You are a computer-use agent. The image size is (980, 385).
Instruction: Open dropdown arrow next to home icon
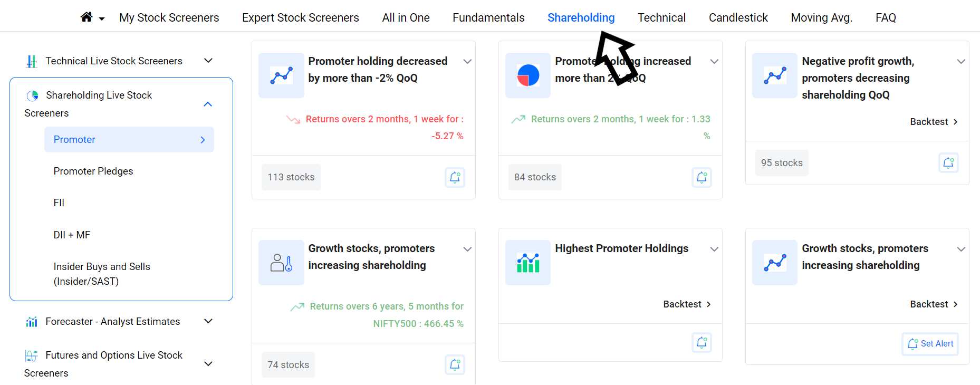pyautogui.click(x=102, y=19)
